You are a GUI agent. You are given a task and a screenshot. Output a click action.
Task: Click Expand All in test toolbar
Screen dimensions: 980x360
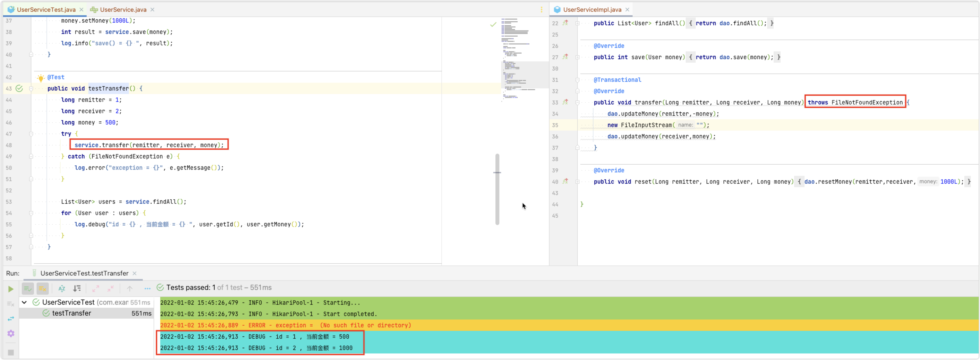point(96,289)
